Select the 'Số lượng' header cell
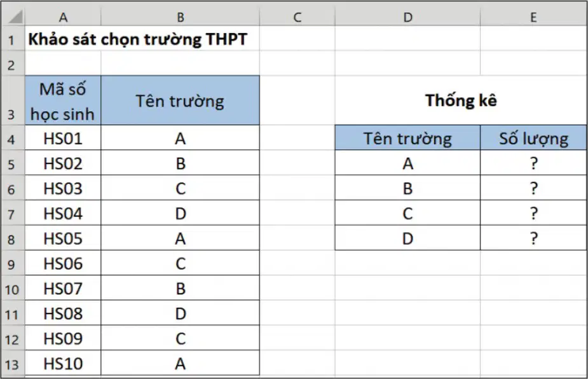Viewport: 588px width, 379px height. (533, 138)
